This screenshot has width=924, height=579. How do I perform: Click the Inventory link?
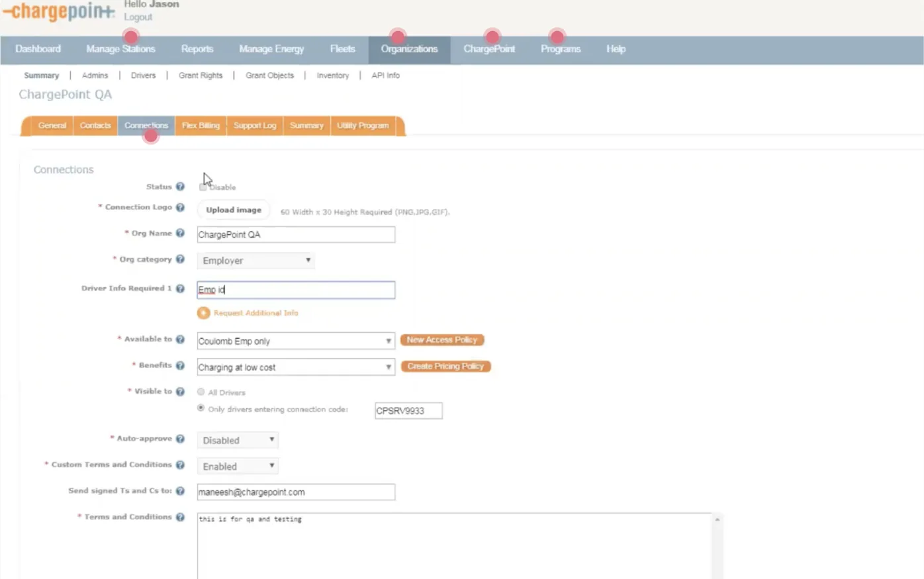coord(332,75)
